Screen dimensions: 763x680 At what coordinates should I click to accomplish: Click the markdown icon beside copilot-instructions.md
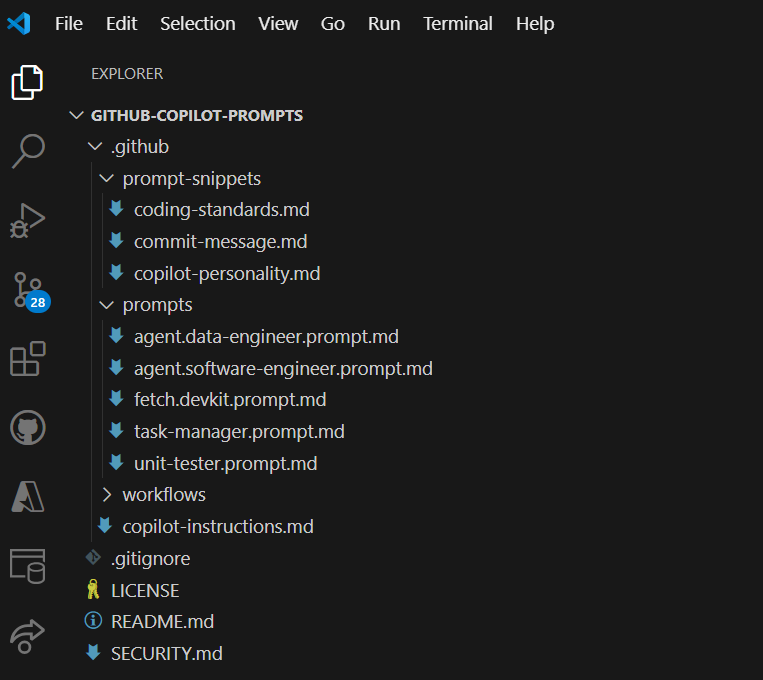105,526
